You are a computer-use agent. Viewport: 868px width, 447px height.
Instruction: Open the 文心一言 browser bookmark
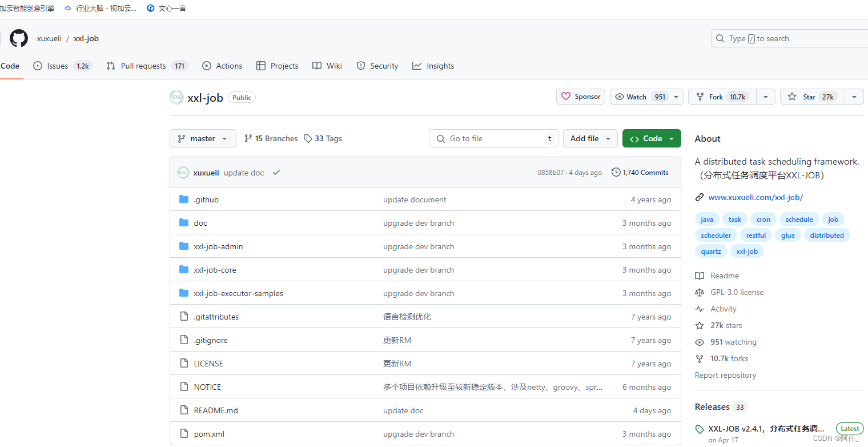(x=166, y=8)
